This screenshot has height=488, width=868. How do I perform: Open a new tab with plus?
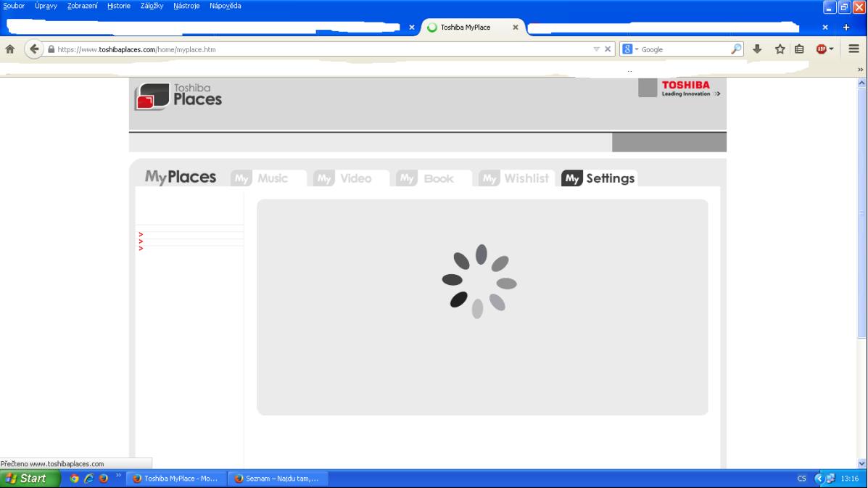pyautogui.click(x=846, y=27)
